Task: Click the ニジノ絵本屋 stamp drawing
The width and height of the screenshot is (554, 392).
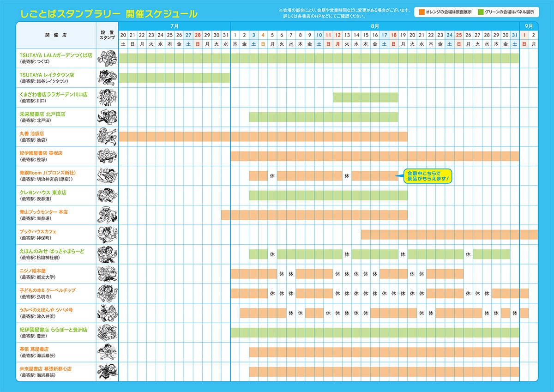Action: click(107, 274)
